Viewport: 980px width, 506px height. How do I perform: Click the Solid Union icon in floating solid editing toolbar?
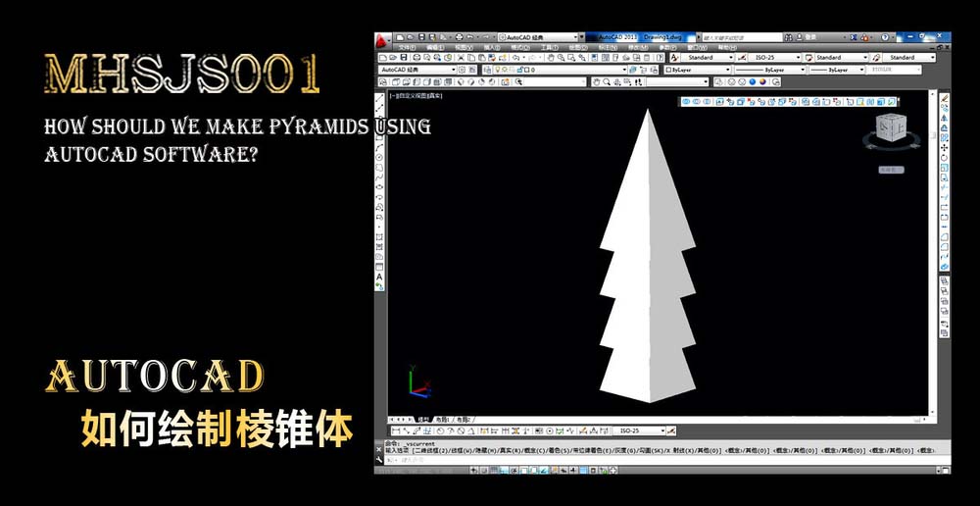click(686, 101)
